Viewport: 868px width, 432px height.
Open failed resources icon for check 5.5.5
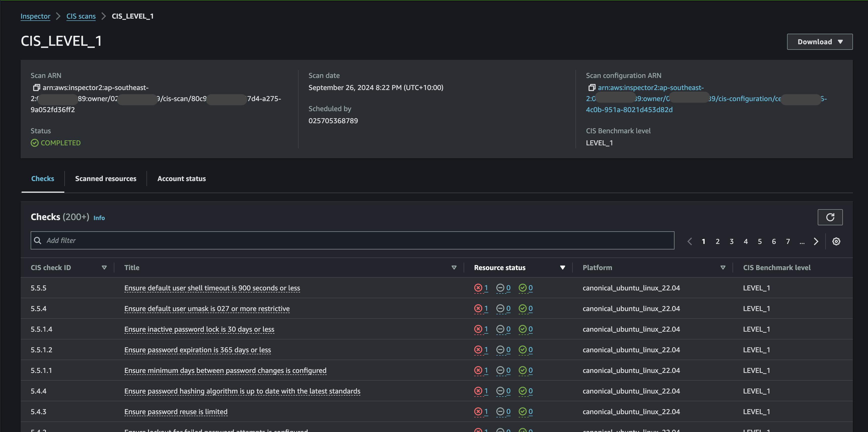point(478,288)
